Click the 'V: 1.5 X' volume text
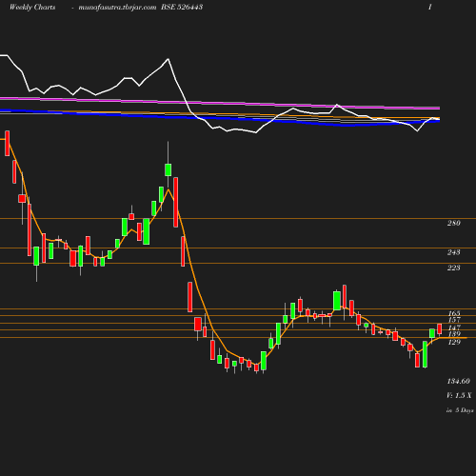Screen dimensions: 476x476 (459, 395)
